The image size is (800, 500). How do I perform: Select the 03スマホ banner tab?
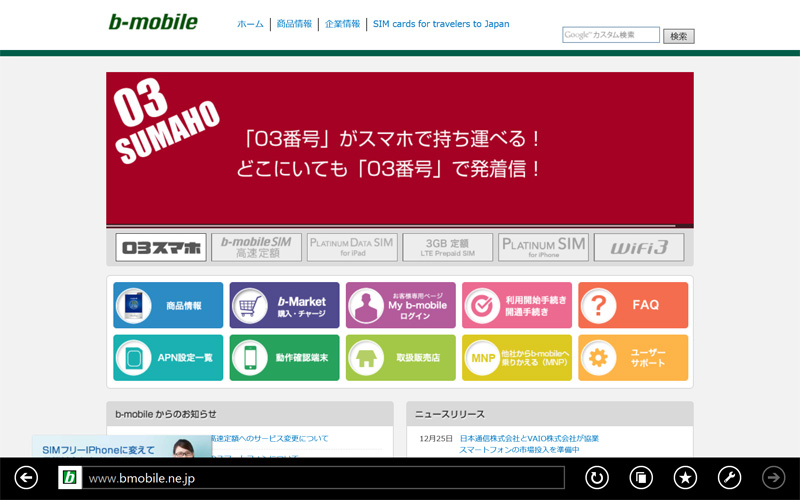pyautogui.click(x=161, y=247)
